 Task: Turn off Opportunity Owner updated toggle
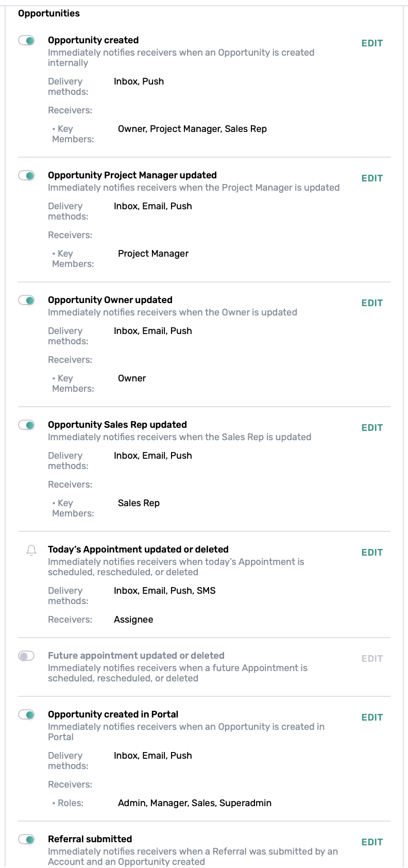[26, 300]
